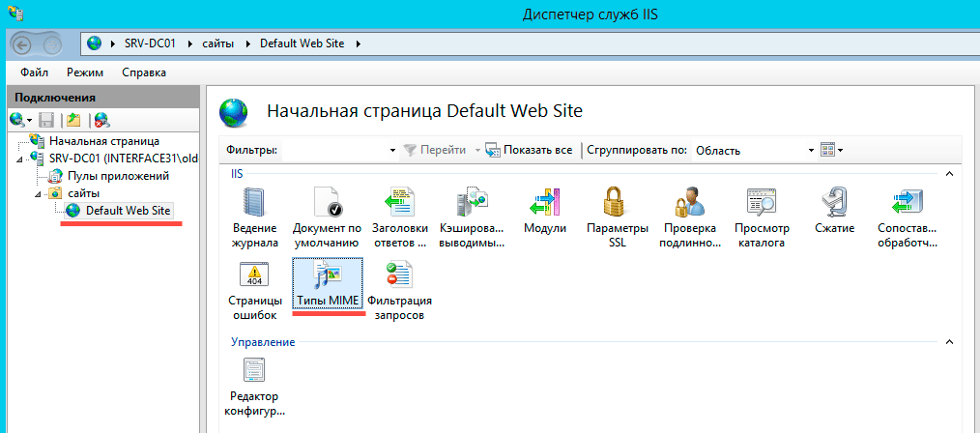980x433 pixels.
Task: Open the Режим menu
Action: tap(85, 72)
